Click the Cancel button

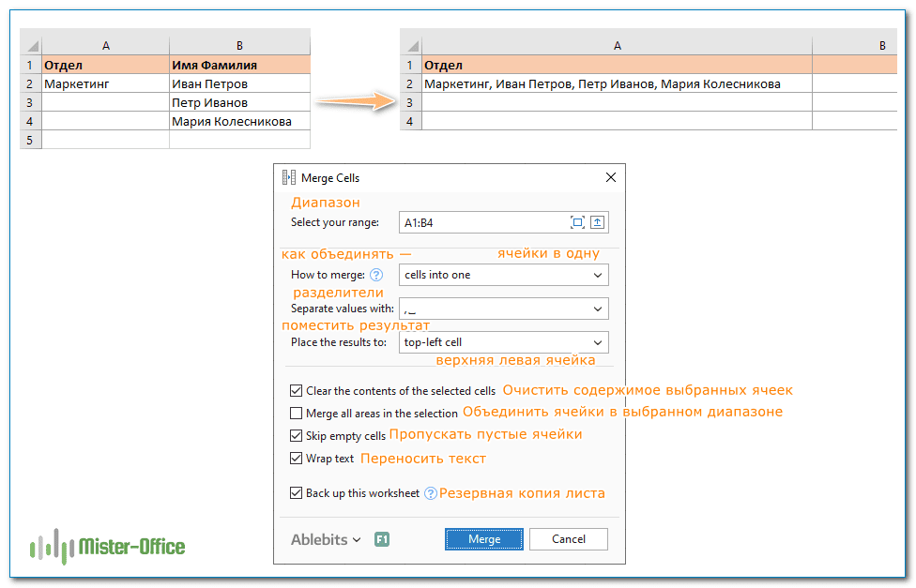tap(568, 539)
